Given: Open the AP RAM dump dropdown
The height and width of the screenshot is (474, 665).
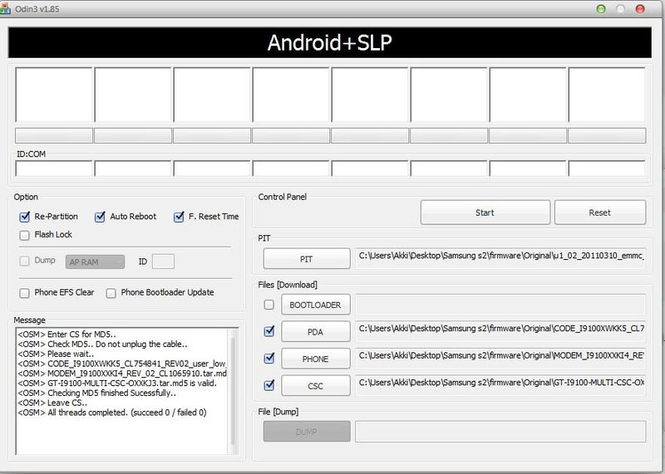Looking at the screenshot, I should click(95, 262).
